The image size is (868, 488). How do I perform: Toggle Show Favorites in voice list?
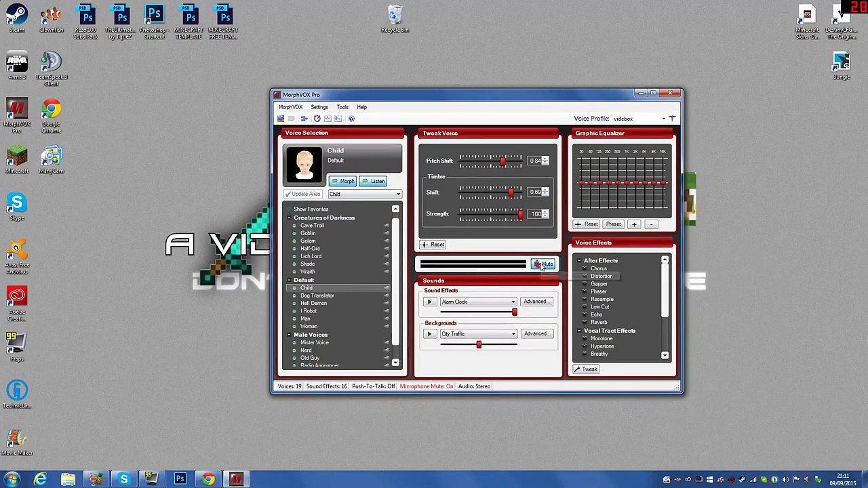311,209
